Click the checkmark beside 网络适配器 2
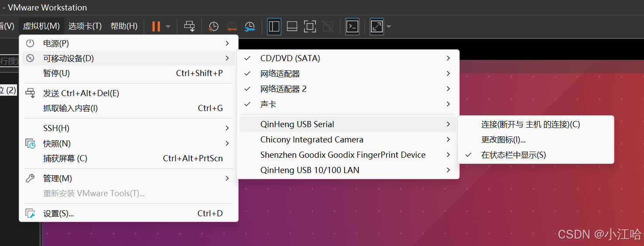 pyautogui.click(x=247, y=89)
